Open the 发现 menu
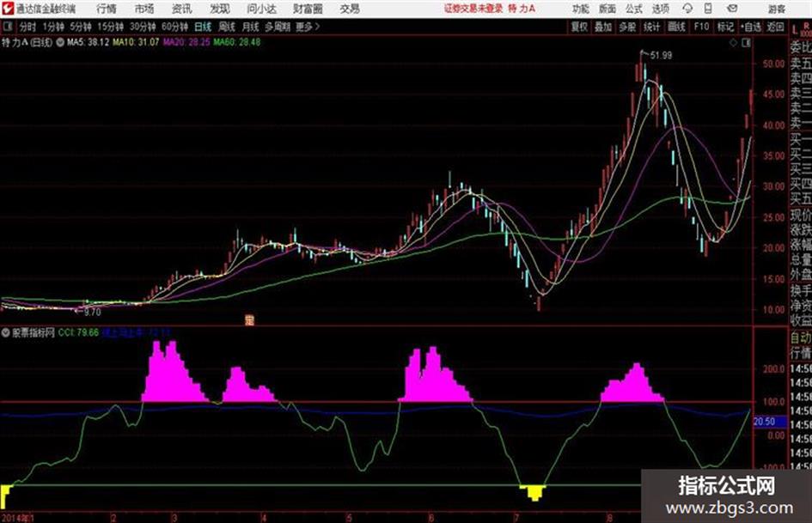Screen dimensions: 812x523 click(x=220, y=9)
